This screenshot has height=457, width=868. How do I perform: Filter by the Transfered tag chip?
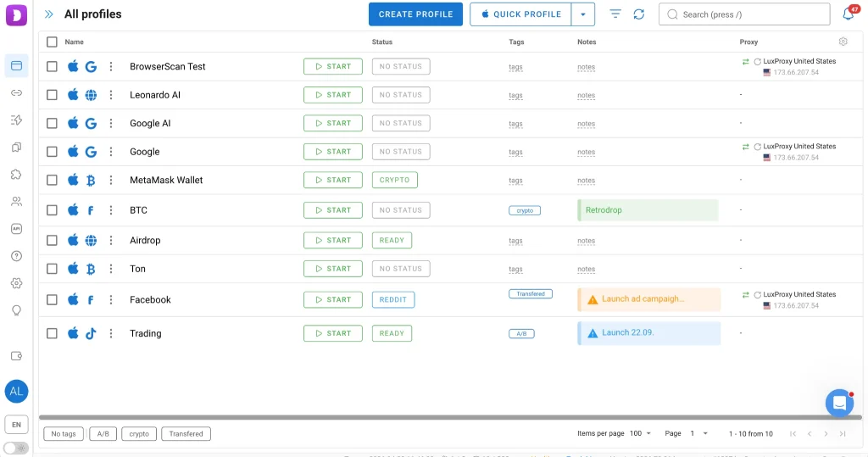coord(186,433)
